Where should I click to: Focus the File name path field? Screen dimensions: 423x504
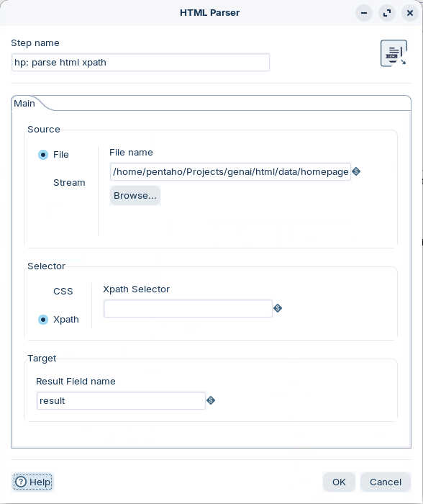(230, 171)
